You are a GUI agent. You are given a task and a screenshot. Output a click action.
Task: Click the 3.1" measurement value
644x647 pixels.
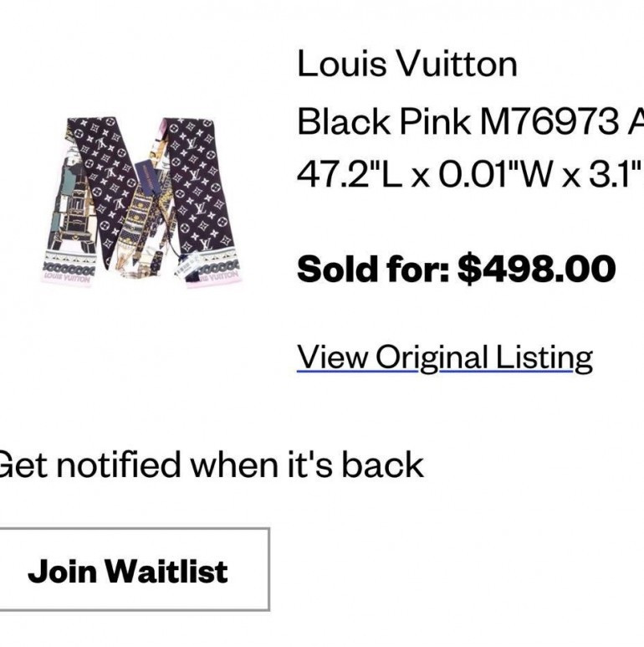pyautogui.click(x=612, y=177)
